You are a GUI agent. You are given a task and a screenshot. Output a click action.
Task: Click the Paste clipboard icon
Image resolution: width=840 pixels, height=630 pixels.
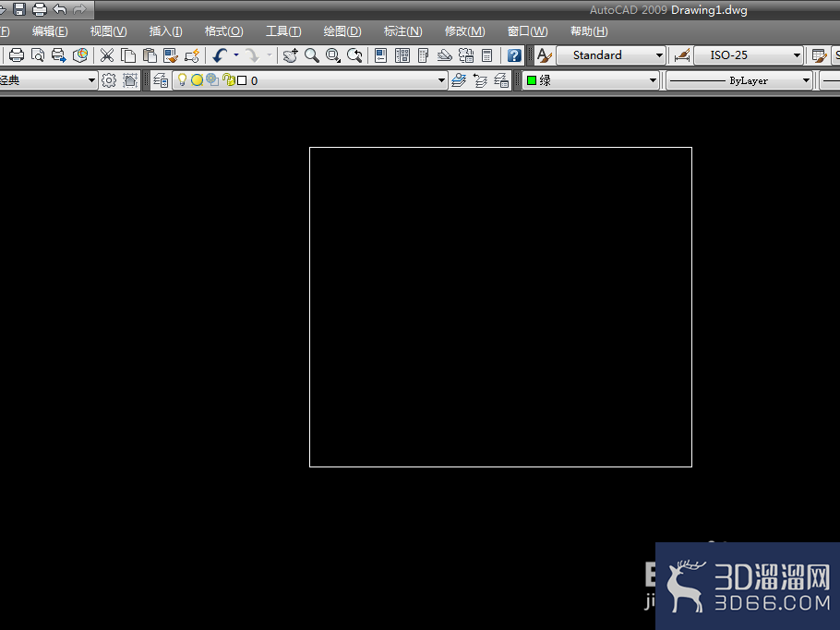150,55
